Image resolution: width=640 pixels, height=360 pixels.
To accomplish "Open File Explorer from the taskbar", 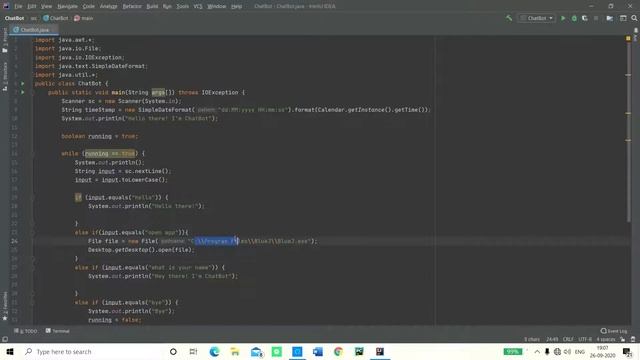I will (x=235, y=351).
